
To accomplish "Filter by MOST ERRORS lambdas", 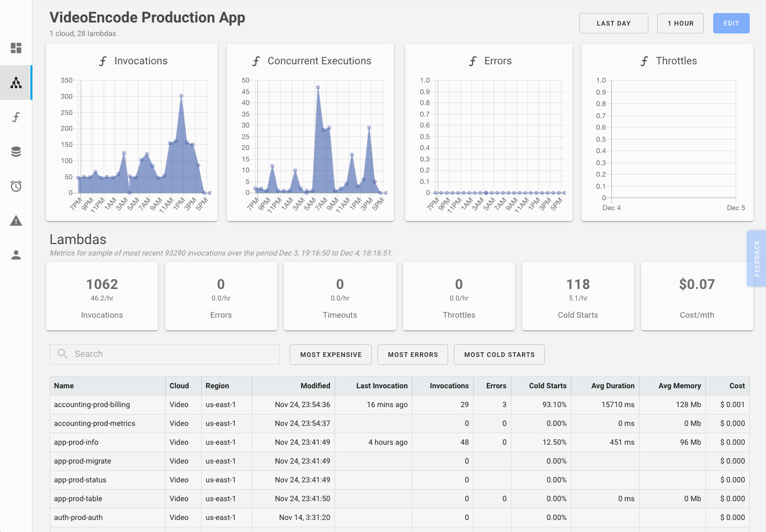I will pos(413,354).
